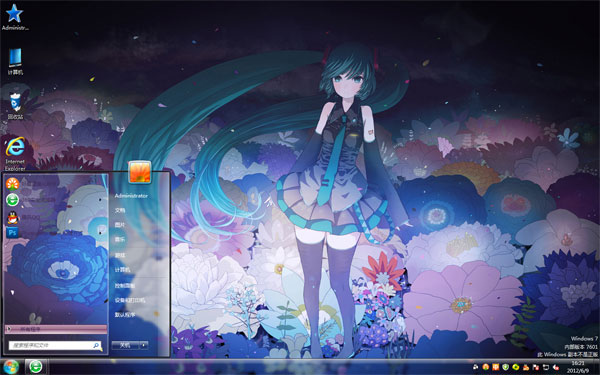The image size is (600, 375).
Task: Click the Windows Start orb
Action: coord(11,367)
